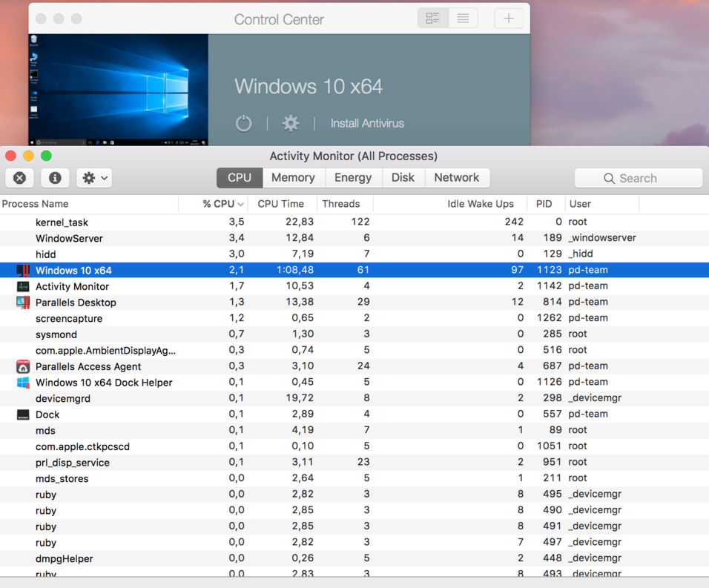This screenshot has width=709, height=588.
Task: Switch to the Energy tab
Action: tap(353, 178)
